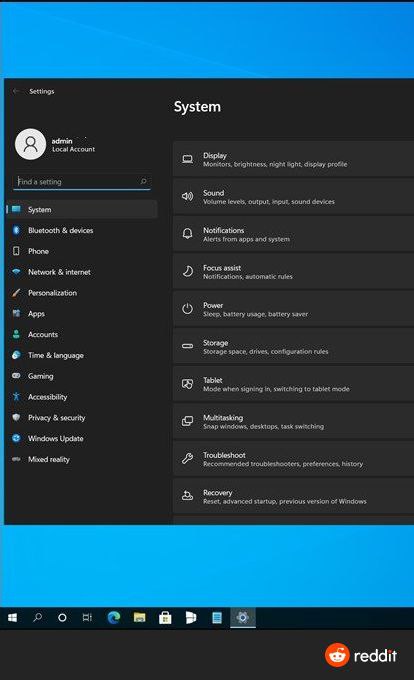Open Tablet settings via its description text

(x=276, y=389)
